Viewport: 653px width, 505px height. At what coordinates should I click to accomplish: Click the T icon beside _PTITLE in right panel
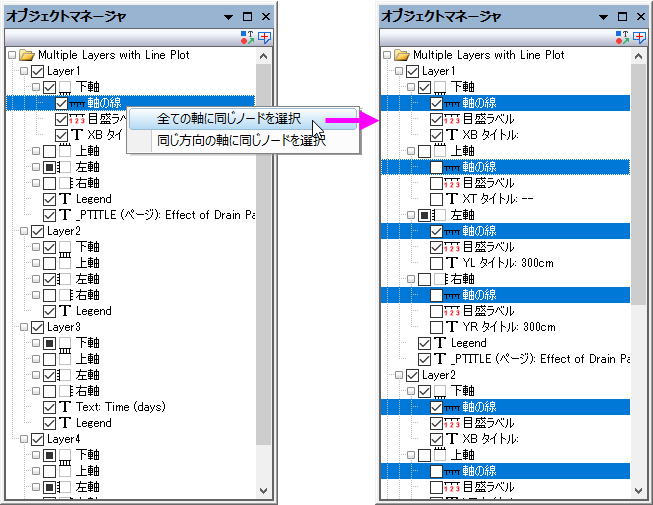click(x=440, y=359)
